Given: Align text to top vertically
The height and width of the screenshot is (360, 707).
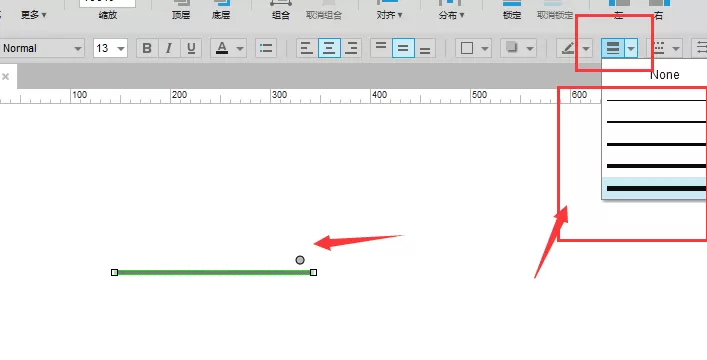Looking at the screenshot, I should click(x=381, y=48).
